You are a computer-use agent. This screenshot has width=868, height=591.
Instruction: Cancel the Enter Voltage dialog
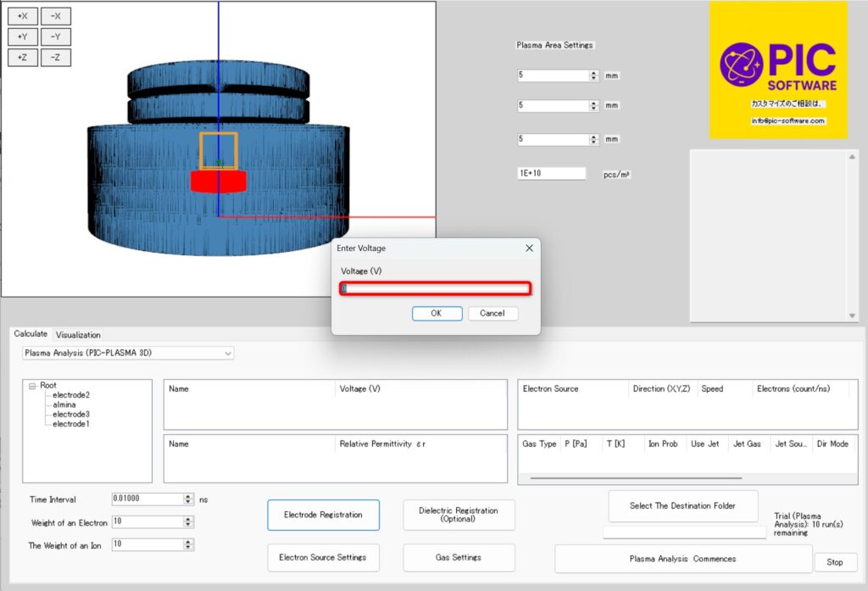pos(492,313)
